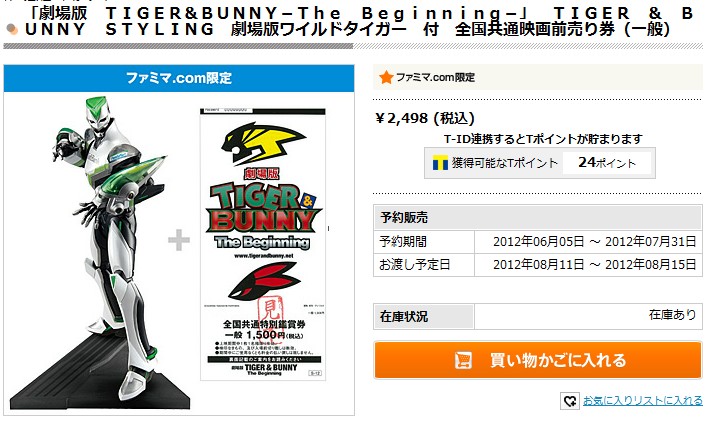Click the 予約販売 table header

[x=538, y=217]
